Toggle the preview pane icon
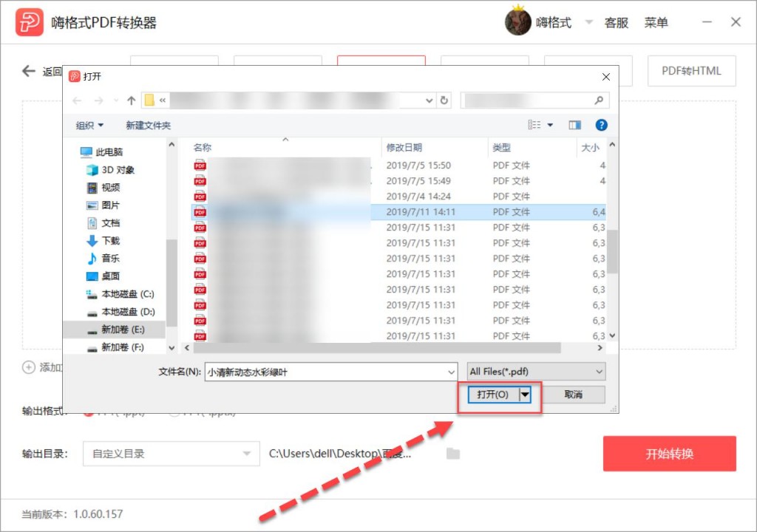The height and width of the screenshot is (532, 757). pos(574,125)
